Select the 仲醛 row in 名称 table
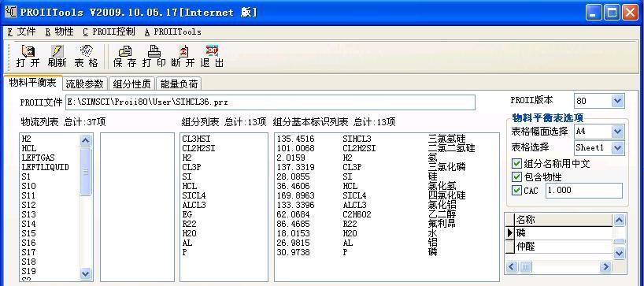The image size is (644, 286). [x=564, y=247]
